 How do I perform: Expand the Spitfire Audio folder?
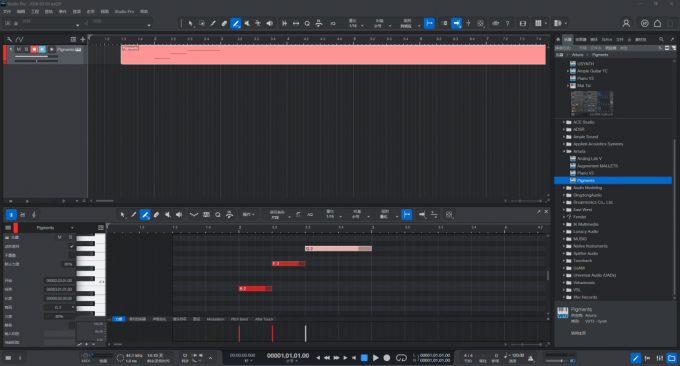point(564,254)
